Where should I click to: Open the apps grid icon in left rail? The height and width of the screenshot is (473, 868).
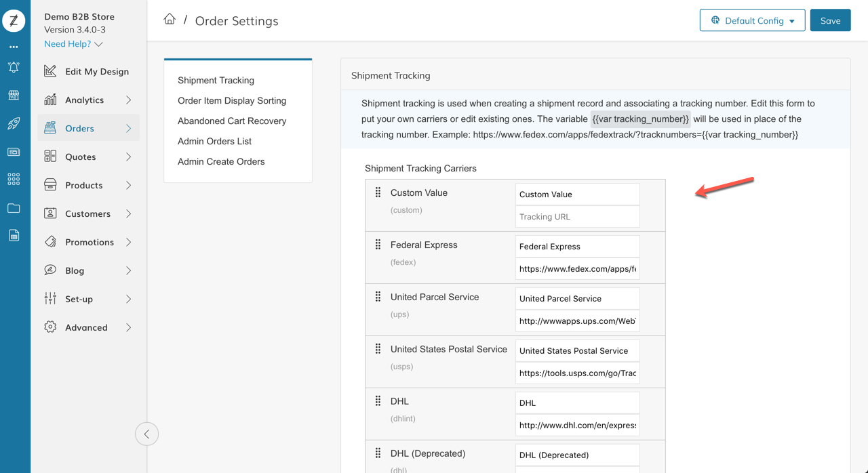[14, 179]
